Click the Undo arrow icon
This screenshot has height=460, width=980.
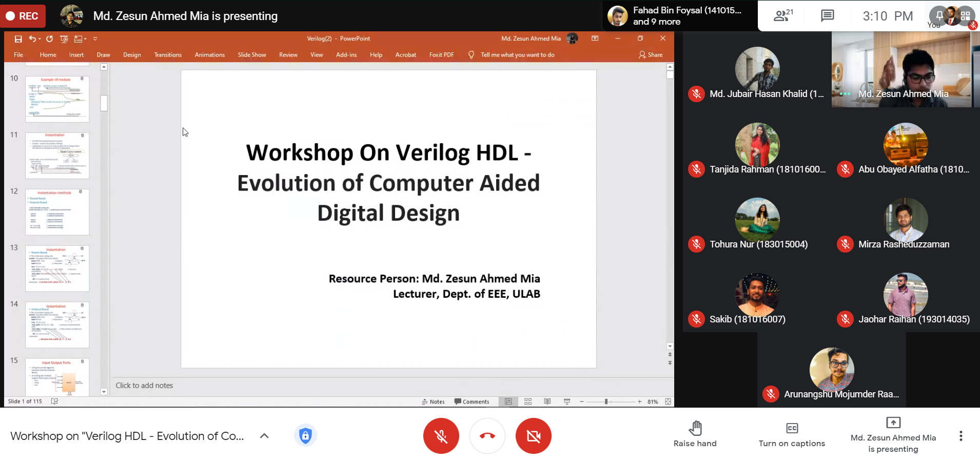[32, 39]
